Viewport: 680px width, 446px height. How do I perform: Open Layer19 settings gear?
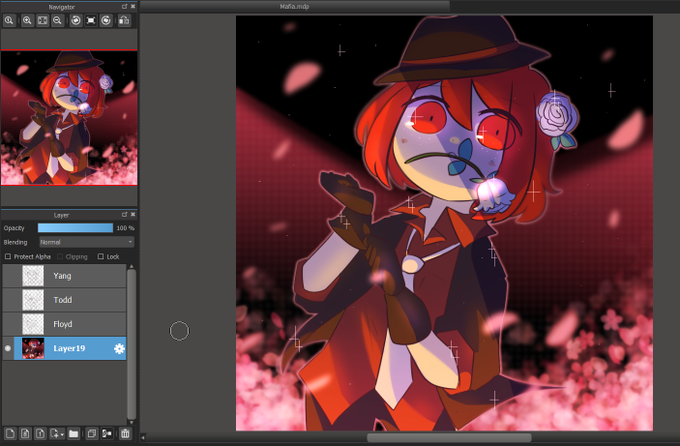[x=119, y=348]
